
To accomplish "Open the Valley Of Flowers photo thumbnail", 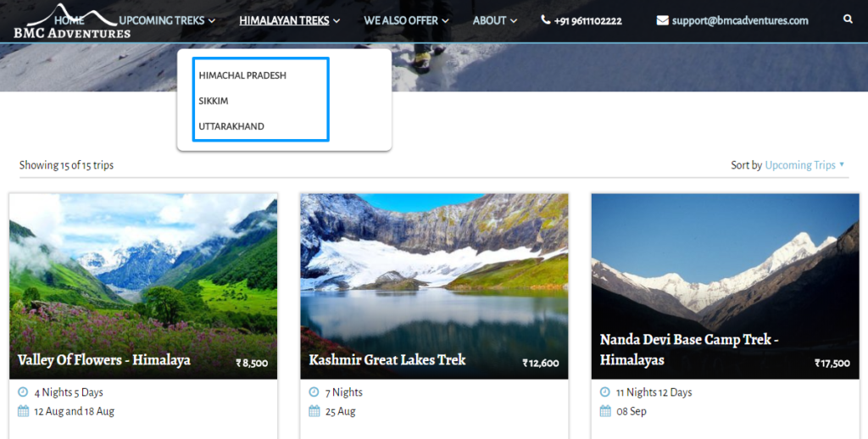I will (143, 271).
